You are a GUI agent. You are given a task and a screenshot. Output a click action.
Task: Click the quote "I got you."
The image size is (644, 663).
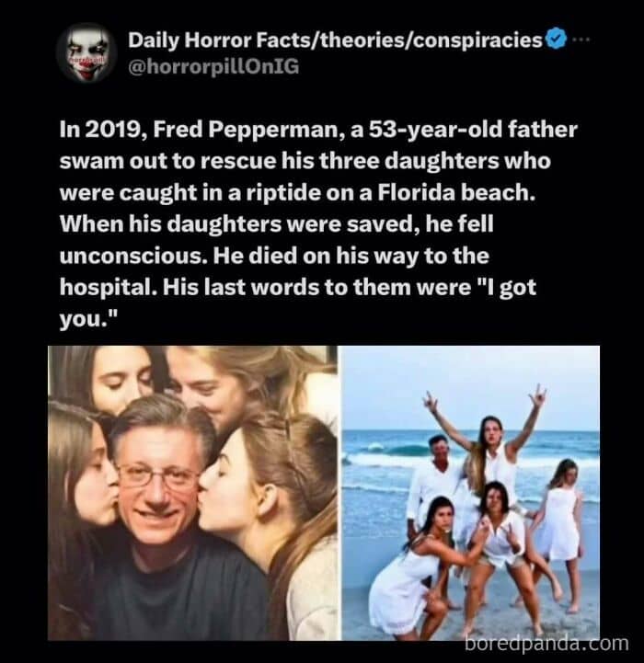(x=297, y=303)
